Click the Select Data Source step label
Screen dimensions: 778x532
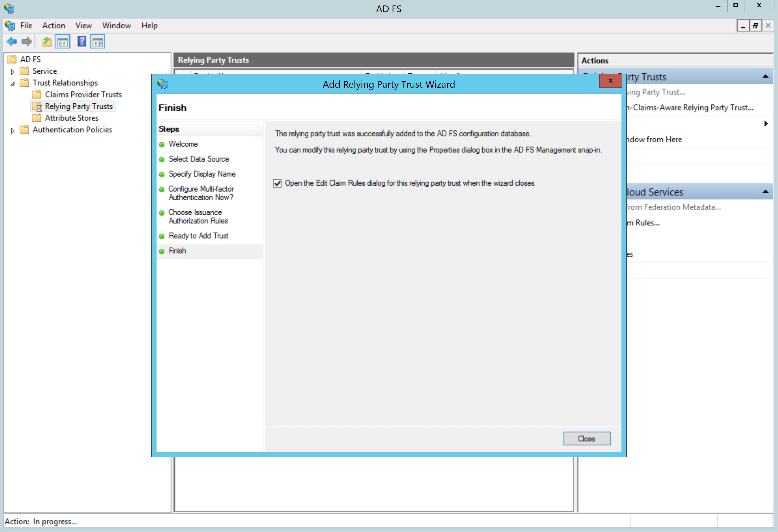(x=199, y=159)
